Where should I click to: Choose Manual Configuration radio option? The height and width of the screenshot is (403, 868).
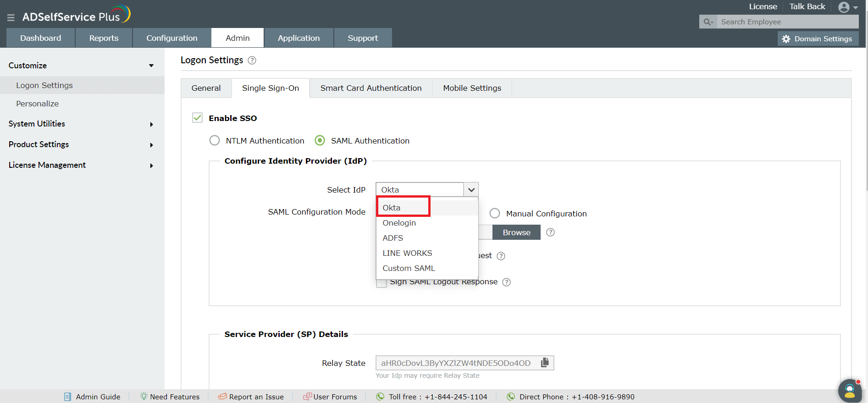[x=495, y=213]
